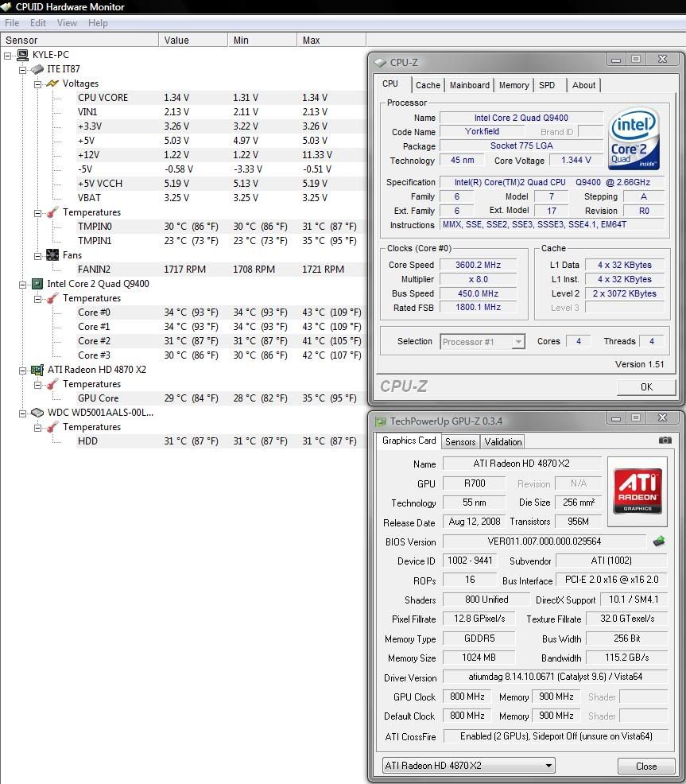Select the TMPIN1 temperature row
The height and width of the screenshot is (784, 686).
point(221,241)
